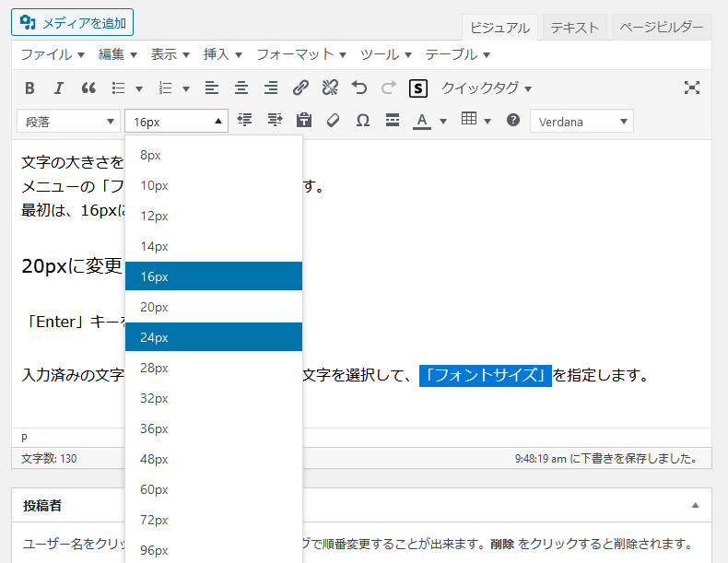Remove link with unlink icon
The image size is (728, 563).
tap(330, 88)
